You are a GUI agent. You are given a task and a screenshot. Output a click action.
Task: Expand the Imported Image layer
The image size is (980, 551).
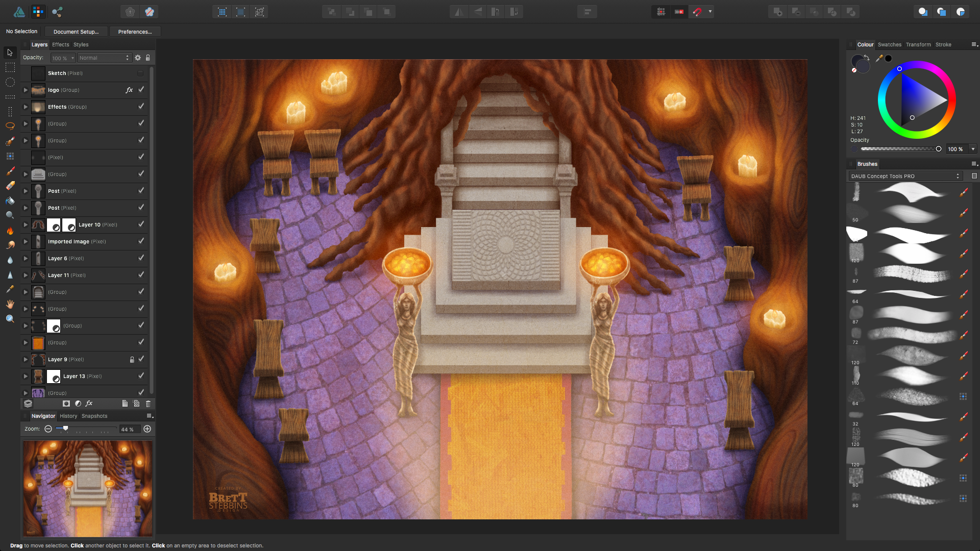click(x=26, y=241)
